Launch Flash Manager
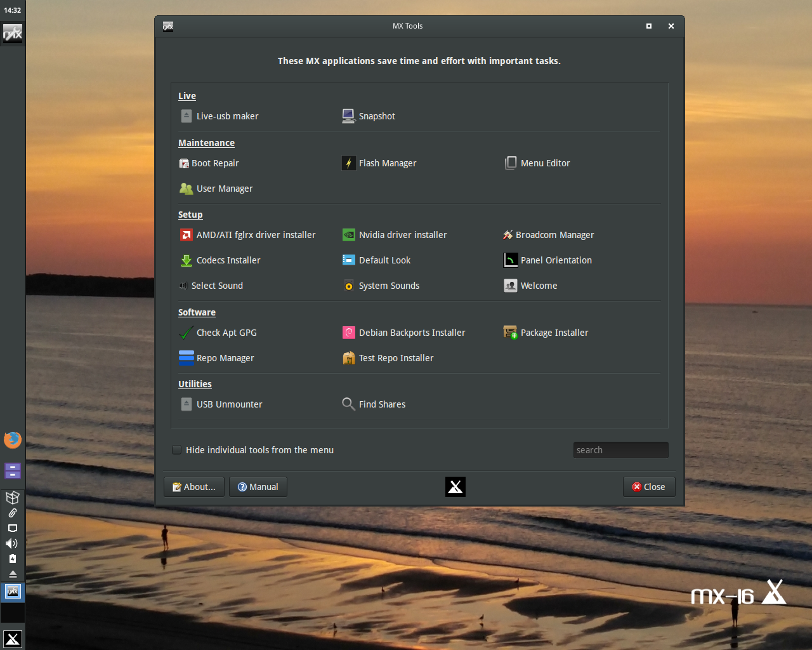Image resolution: width=812 pixels, height=650 pixels. click(x=379, y=163)
